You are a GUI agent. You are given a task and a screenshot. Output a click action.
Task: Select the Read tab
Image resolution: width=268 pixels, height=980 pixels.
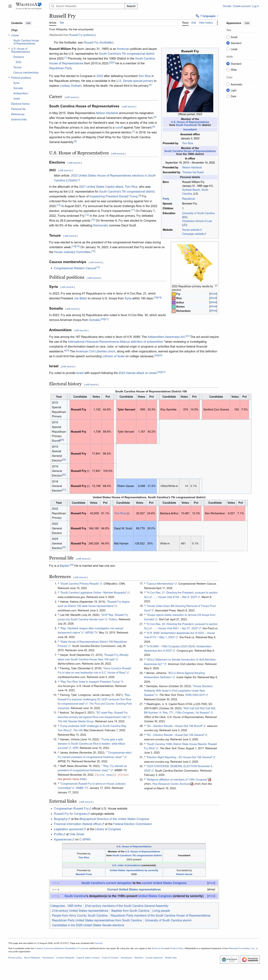pos(185,23)
